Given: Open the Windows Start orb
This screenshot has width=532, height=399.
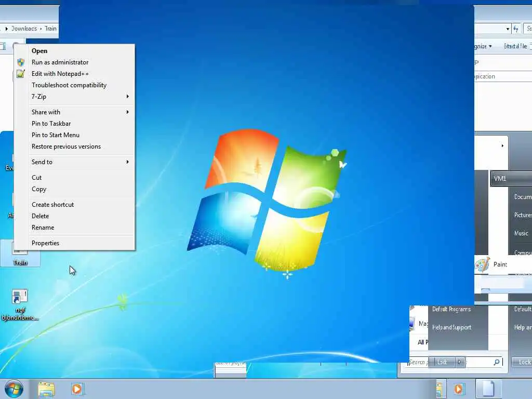Looking at the screenshot, I should point(14,389).
